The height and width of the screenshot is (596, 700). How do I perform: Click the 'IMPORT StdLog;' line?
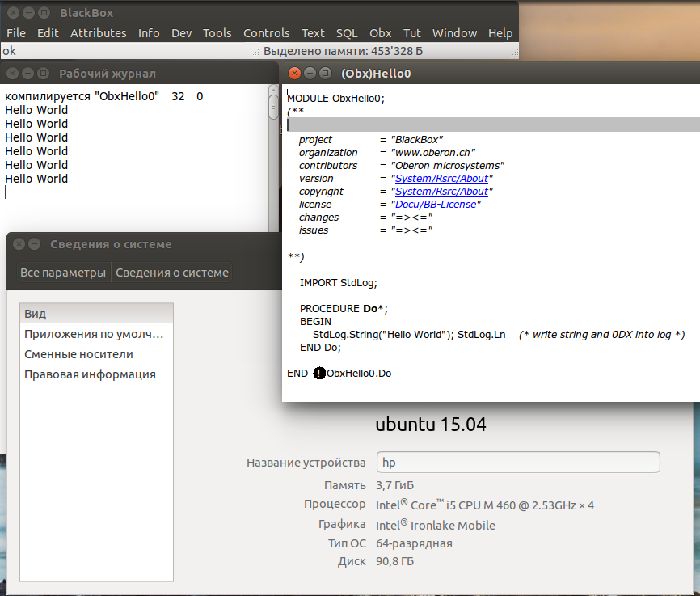(x=339, y=283)
